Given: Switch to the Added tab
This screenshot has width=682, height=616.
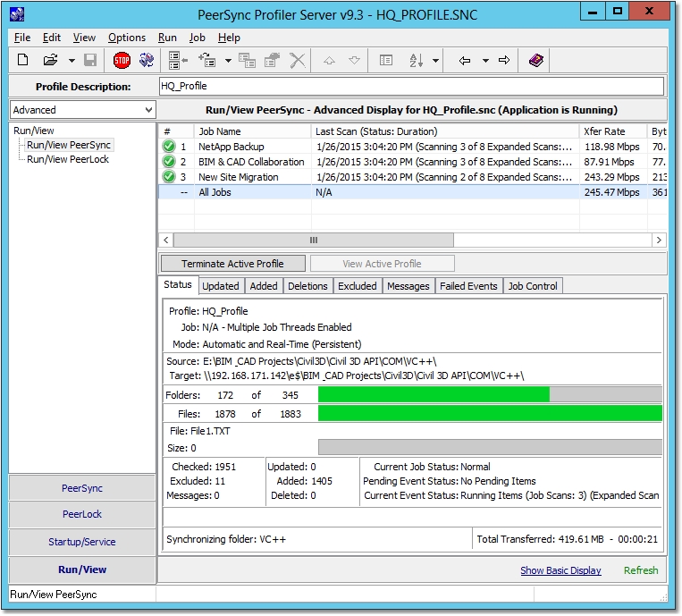Looking at the screenshot, I should click(x=264, y=286).
